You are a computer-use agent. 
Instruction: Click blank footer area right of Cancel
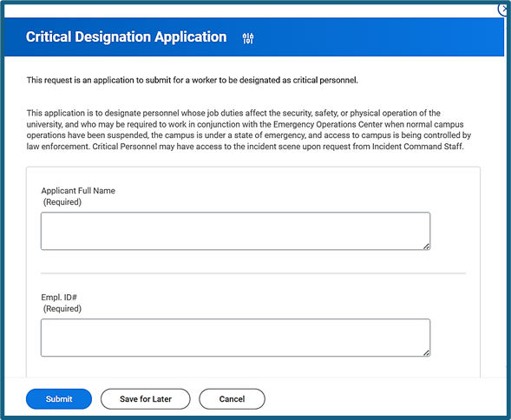(x=384, y=399)
